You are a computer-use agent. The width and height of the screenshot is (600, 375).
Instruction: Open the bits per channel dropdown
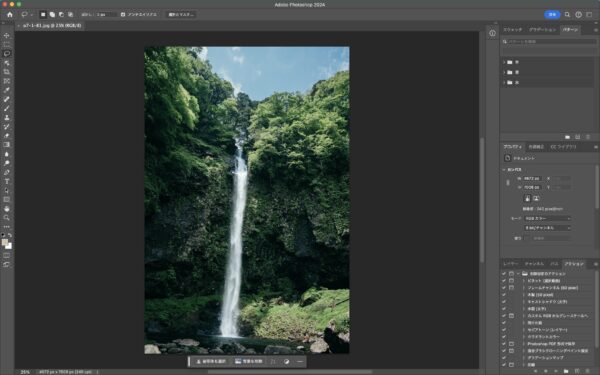pyautogui.click(x=548, y=228)
